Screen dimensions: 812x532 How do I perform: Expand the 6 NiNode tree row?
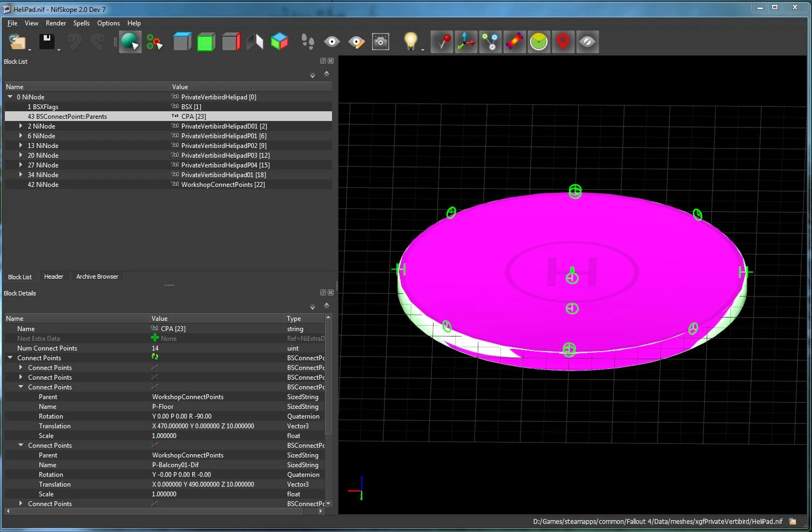tap(21, 136)
